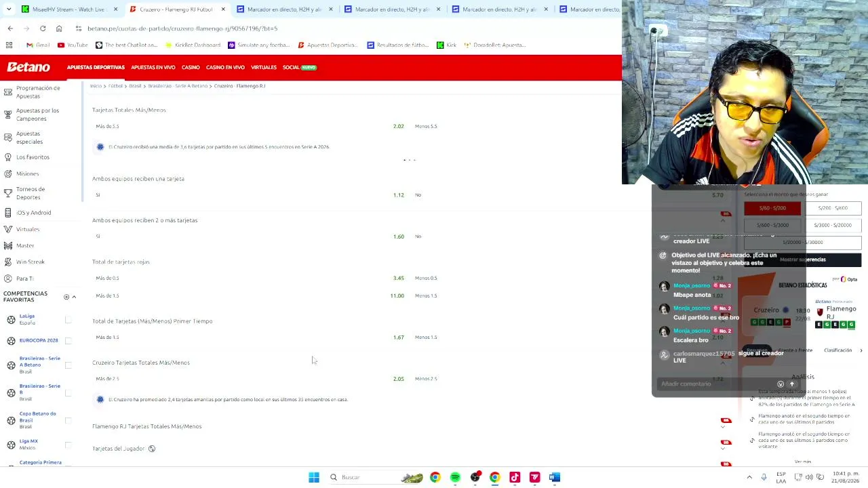
Task: Click the add favorite competition plus icon
Action: click(66, 297)
